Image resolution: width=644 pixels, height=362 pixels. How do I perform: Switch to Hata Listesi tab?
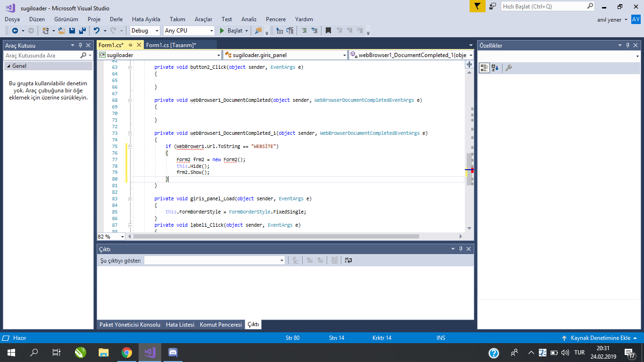pos(180,325)
